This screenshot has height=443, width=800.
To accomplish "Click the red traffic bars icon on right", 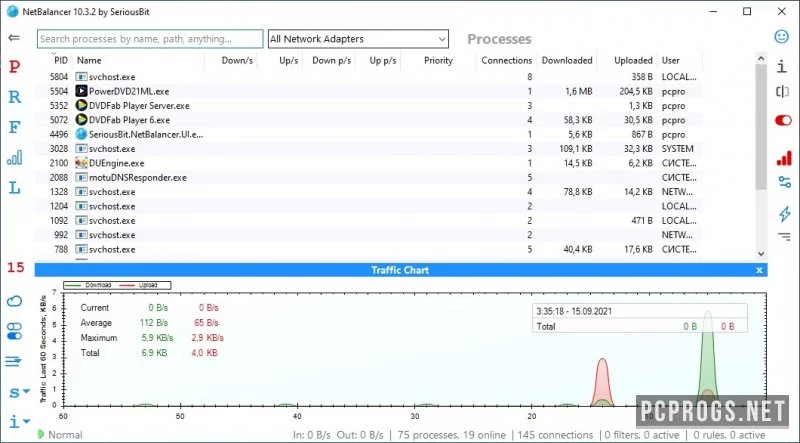I will click(x=784, y=158).
